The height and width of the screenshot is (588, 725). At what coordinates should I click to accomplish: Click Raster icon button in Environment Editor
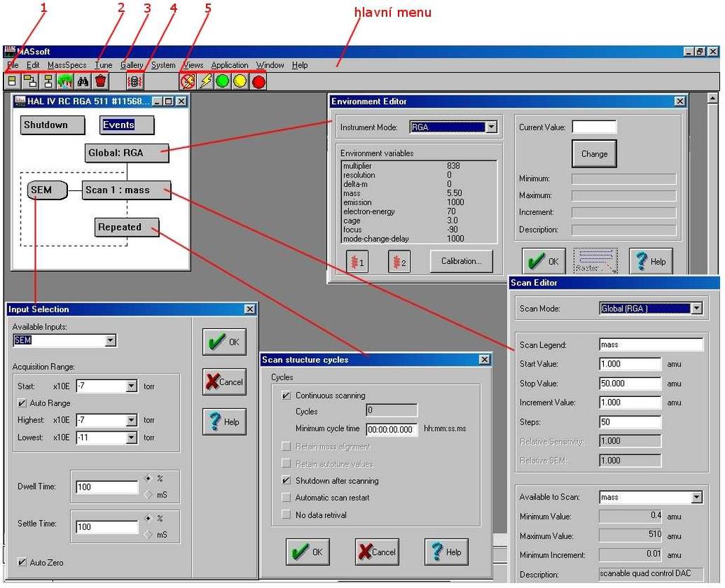click(x=595, y=261)
